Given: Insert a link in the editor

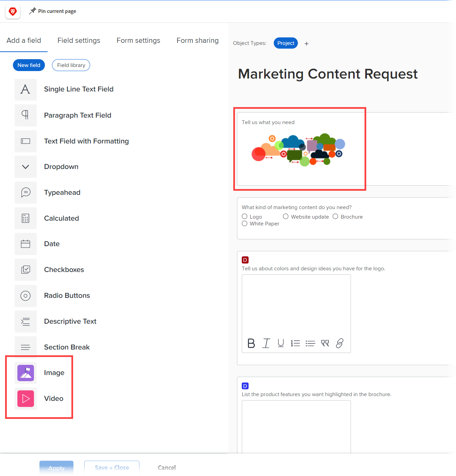Looking at the screenshot, I should 340,343.
